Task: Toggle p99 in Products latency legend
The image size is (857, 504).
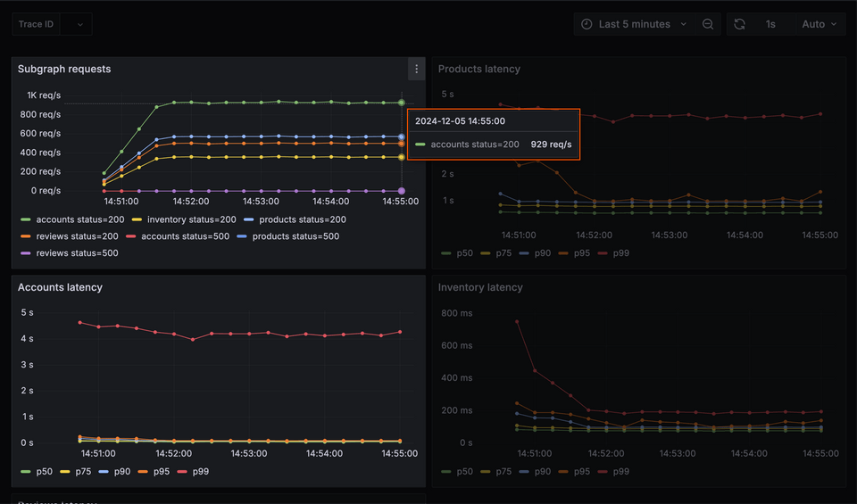Action: tap(621, 252)
